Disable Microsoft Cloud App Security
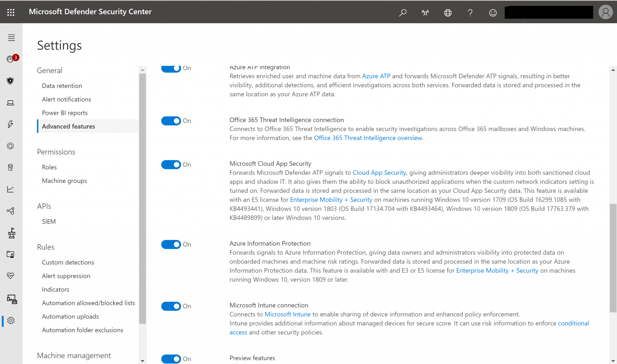This screenshot has width=617, height=364. coord(171,165)
